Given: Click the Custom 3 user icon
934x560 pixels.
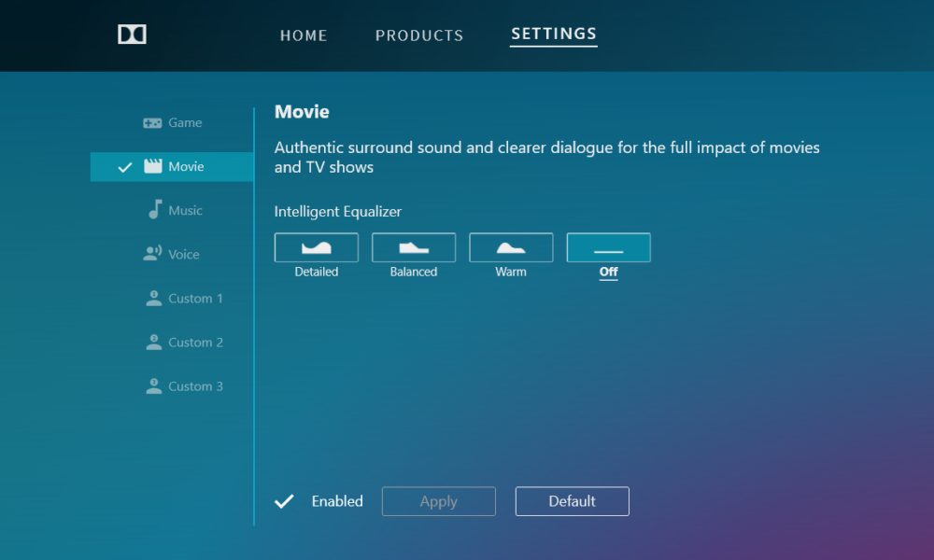Looking at the screenshot, I should (154, 385).
